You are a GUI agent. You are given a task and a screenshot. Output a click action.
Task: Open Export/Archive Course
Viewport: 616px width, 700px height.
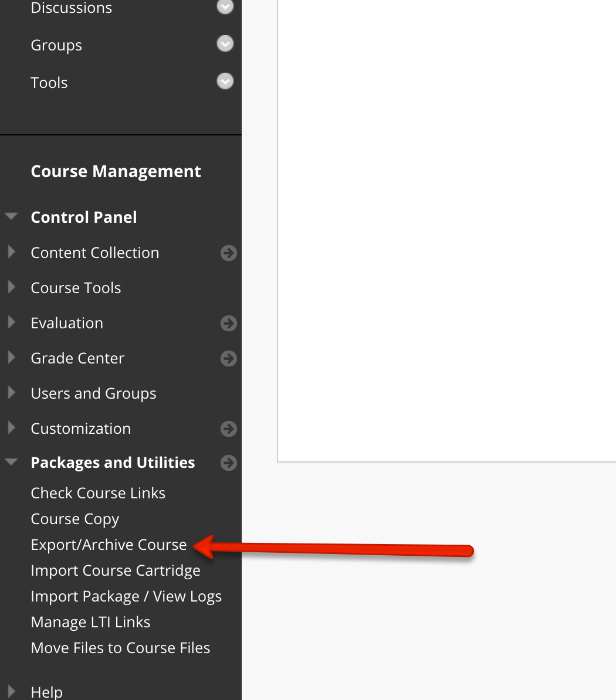(109, 544)
